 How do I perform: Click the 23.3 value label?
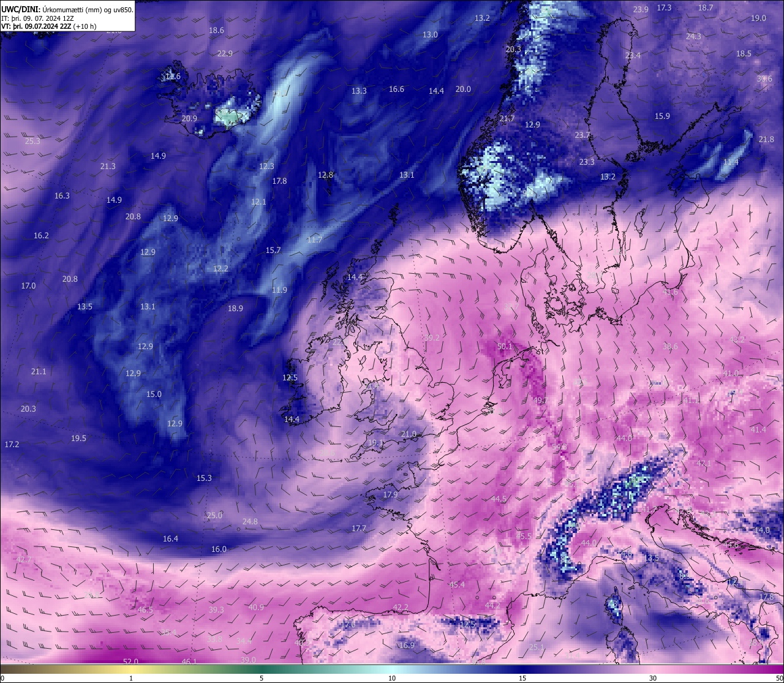587,162
